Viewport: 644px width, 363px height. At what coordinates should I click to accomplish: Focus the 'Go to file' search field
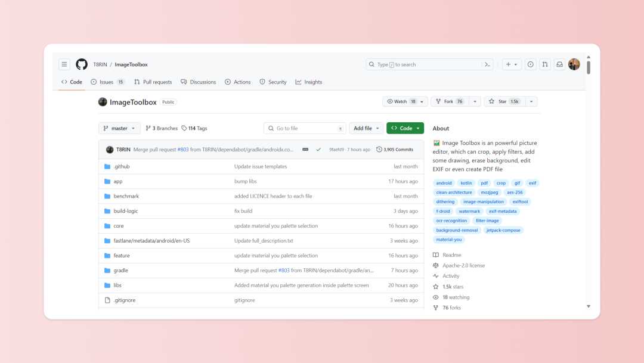(x=305, y=128)
